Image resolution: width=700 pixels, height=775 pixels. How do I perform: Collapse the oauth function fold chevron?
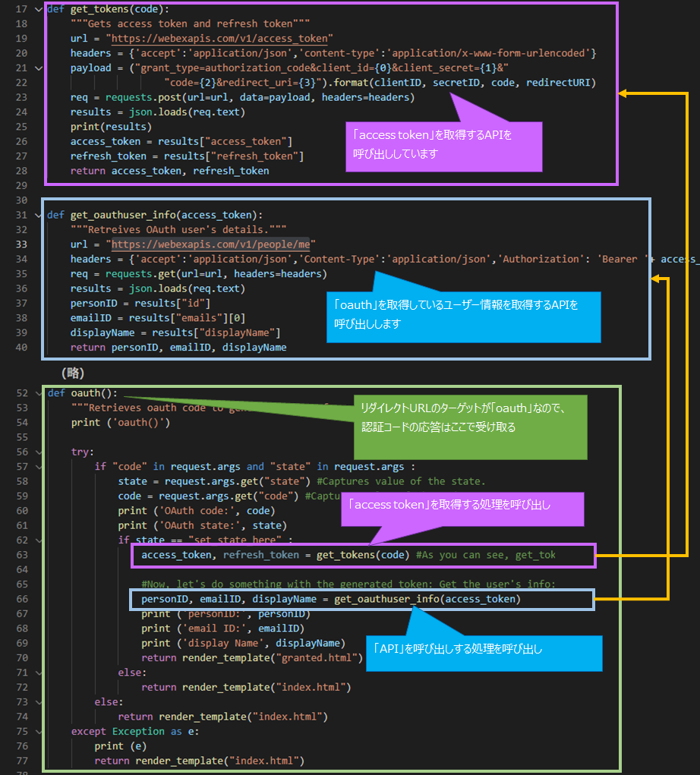[39, 393]
